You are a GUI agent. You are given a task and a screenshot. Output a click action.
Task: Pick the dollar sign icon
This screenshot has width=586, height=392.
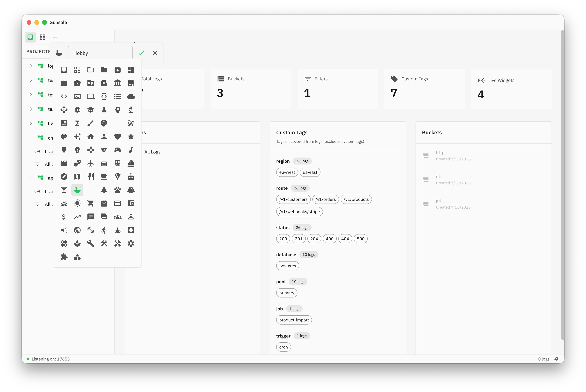click(64, 217)
